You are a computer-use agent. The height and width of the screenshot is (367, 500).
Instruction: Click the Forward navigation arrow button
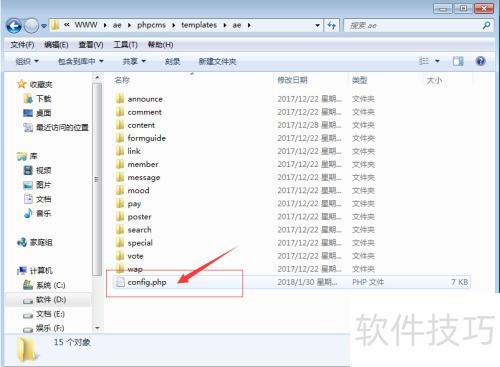pyautogui.click(x=32, y=26)
